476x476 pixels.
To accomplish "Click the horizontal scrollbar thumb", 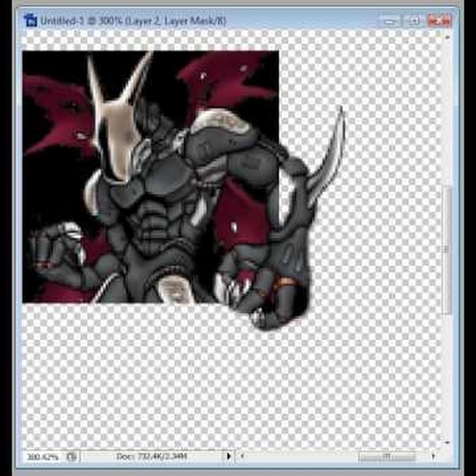I will click(x=387, y=456).
